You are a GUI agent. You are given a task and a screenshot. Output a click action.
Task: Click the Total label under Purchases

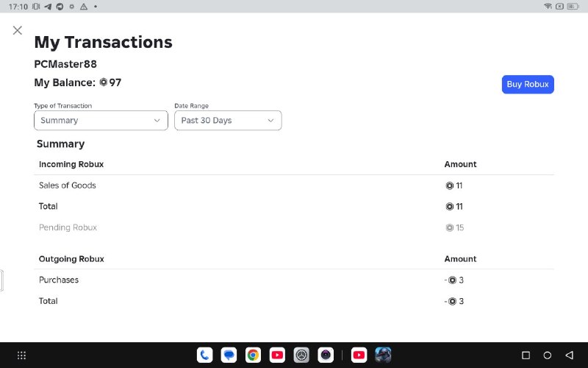point(49,301)
